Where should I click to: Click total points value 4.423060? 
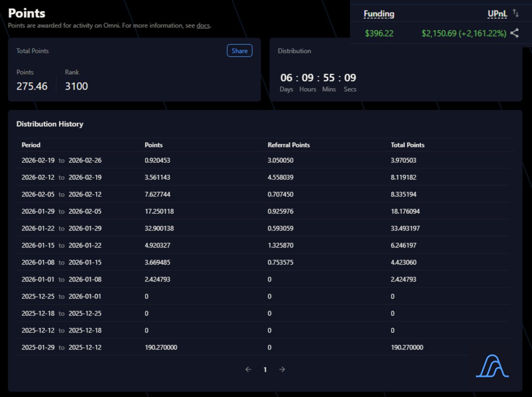point(403,262)
